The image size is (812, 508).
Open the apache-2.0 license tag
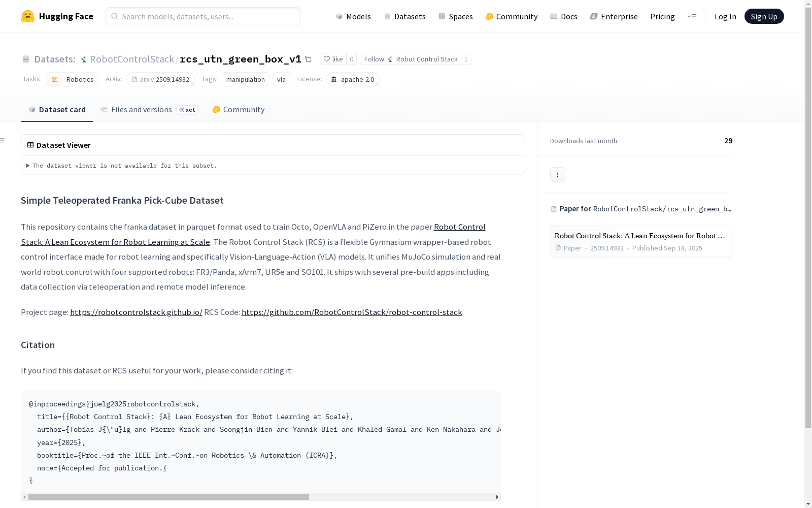(353, 79)
